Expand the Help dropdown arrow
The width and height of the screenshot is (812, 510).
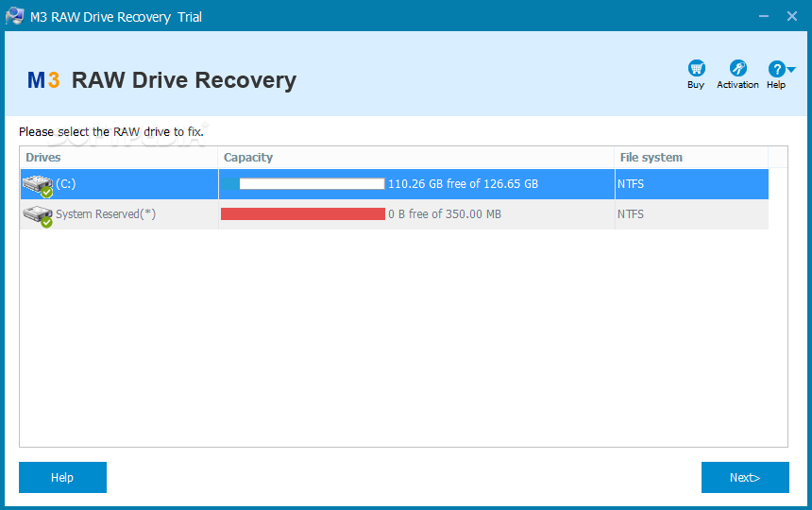click(791, 69)
